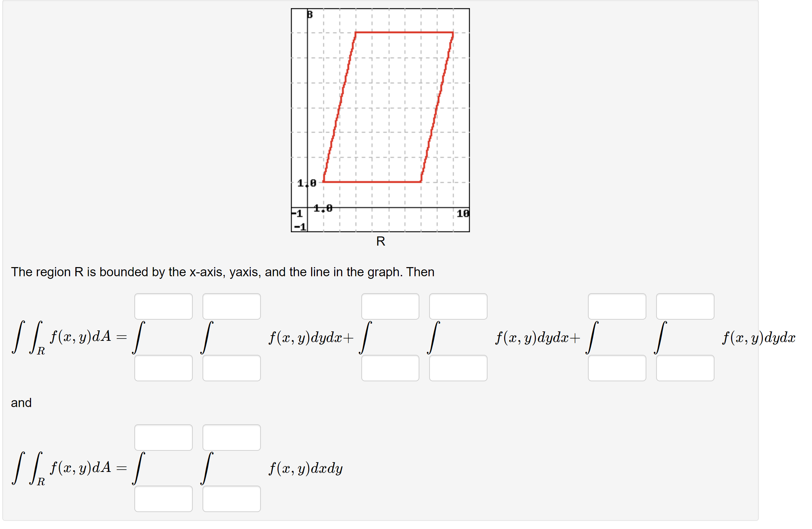812x529 pixels.
Task: Click the 10 label on the x-axis
Action: tap(462, 213)
